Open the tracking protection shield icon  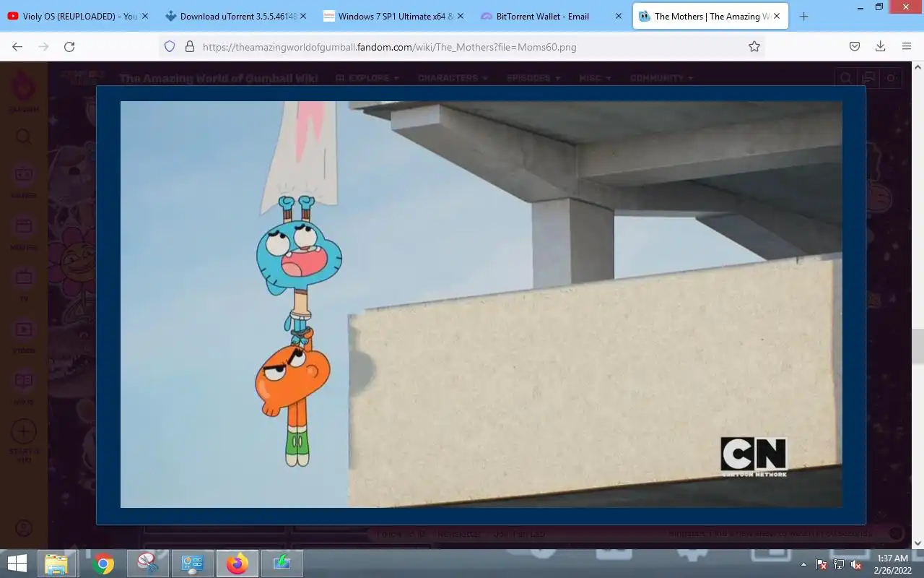170,46
